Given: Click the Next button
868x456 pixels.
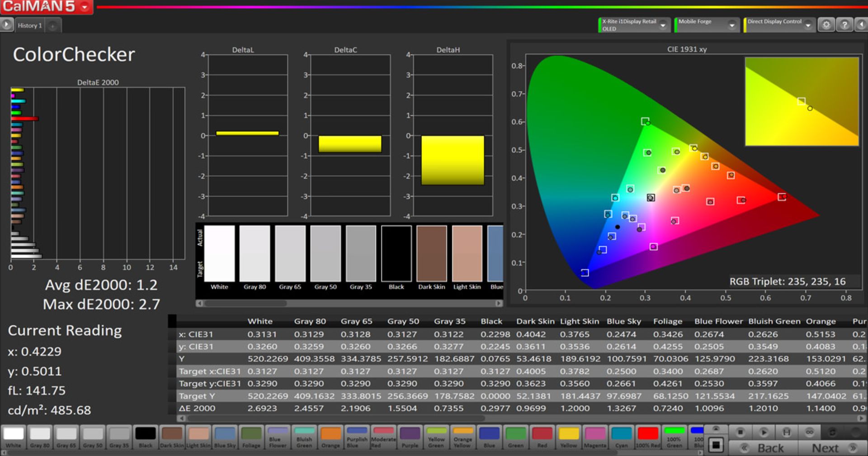Looking at the screenshot, I should (x=831, y=448).
